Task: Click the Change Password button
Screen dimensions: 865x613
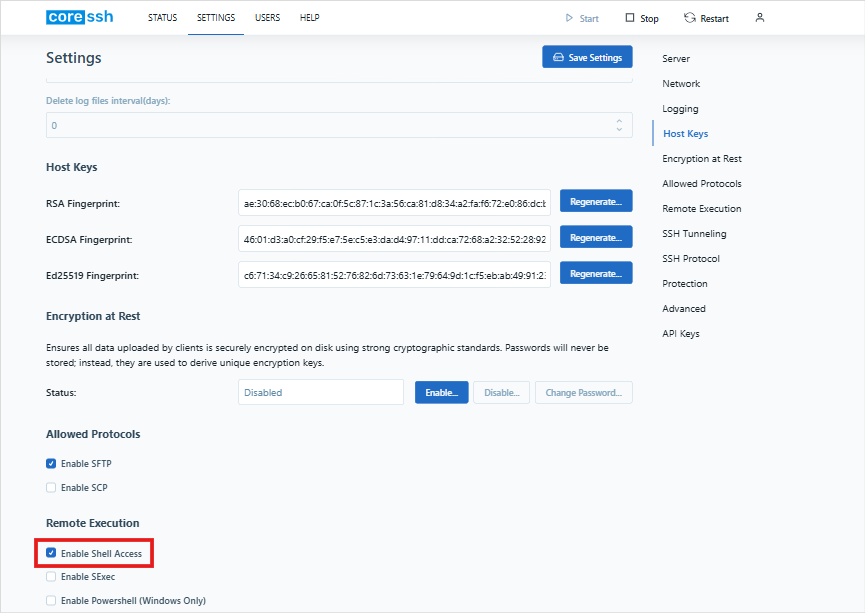Action: coord(584,392)
